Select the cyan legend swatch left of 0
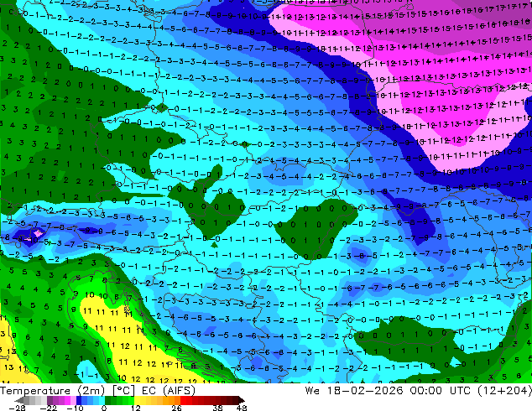Image resolution: width=532 pixels, height=411 pixels. (102, 400)
